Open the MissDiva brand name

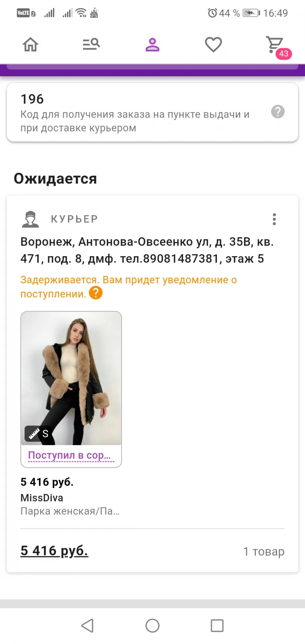pos(42,498)
